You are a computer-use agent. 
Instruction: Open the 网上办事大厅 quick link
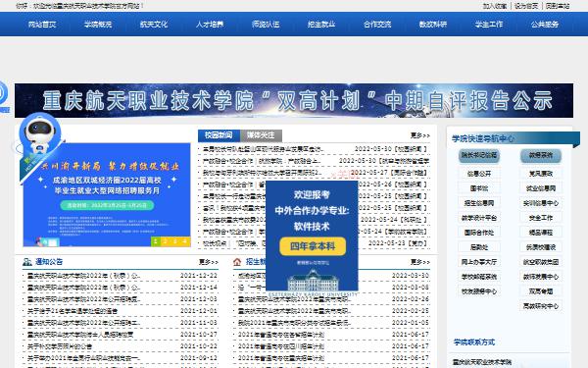479,262
